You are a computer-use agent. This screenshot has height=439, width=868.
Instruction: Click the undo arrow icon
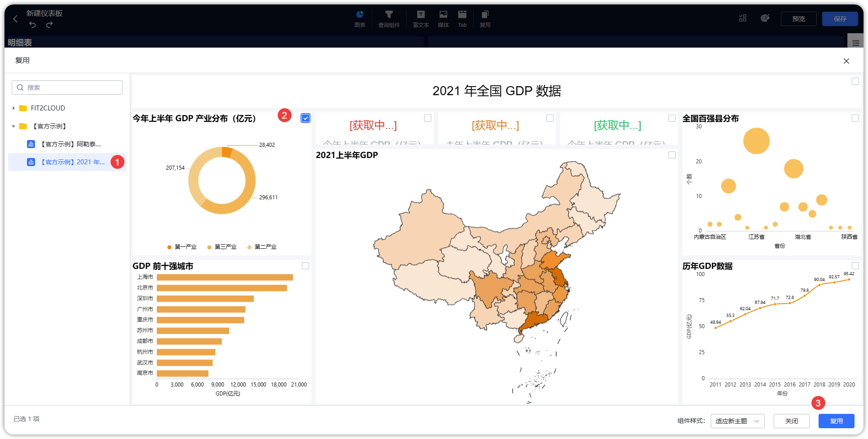32,25
